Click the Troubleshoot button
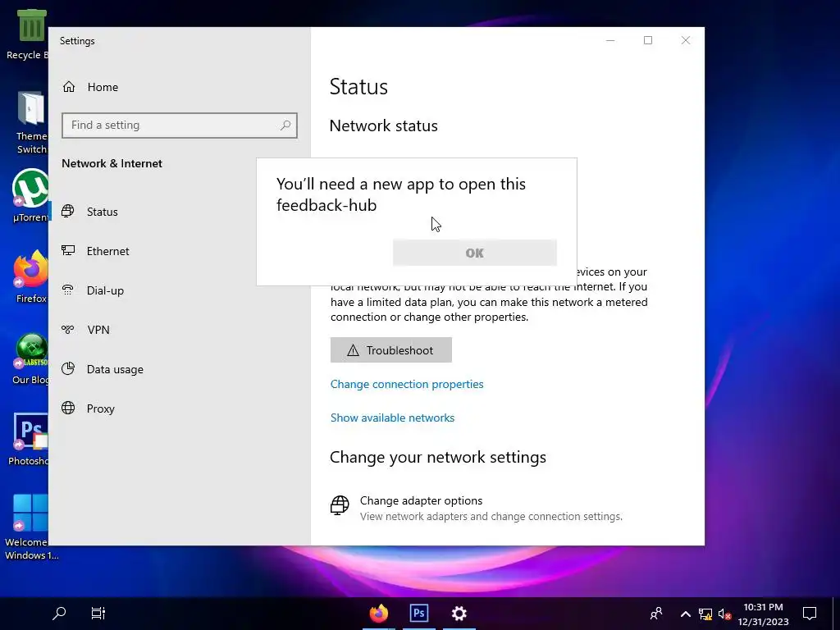840x630 pixels. tap(391, 349)
